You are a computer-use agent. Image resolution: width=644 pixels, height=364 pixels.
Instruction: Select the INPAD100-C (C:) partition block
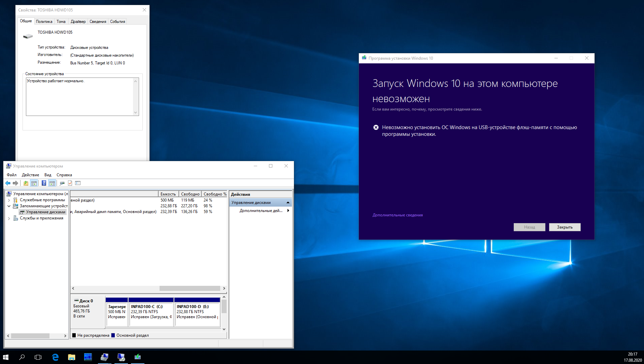[151, 312]
